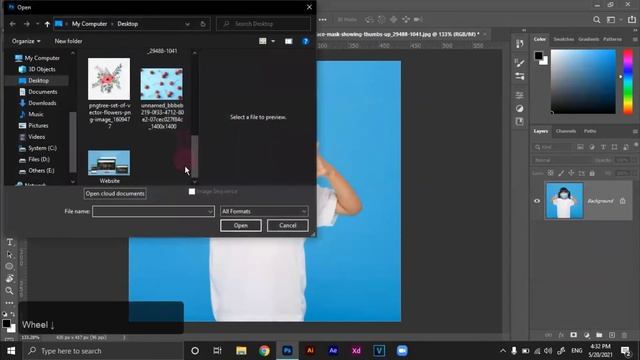Viewport: 640px width, 360px height.
Task: Select the Path Selection arrow tool
Action: pyautogui.click(x=9, y=255)
